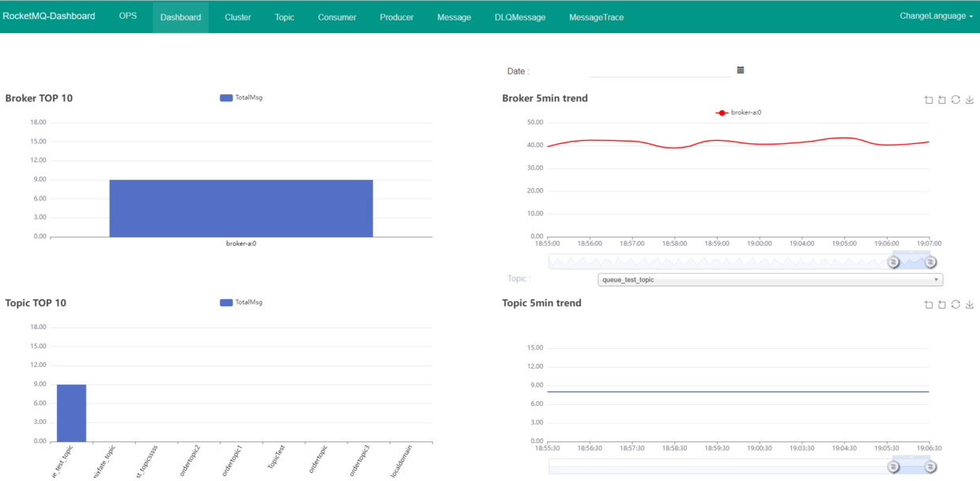Click the "ordertopic1" axis label
This screenshot has width=980, height=481.
point(232,460)
